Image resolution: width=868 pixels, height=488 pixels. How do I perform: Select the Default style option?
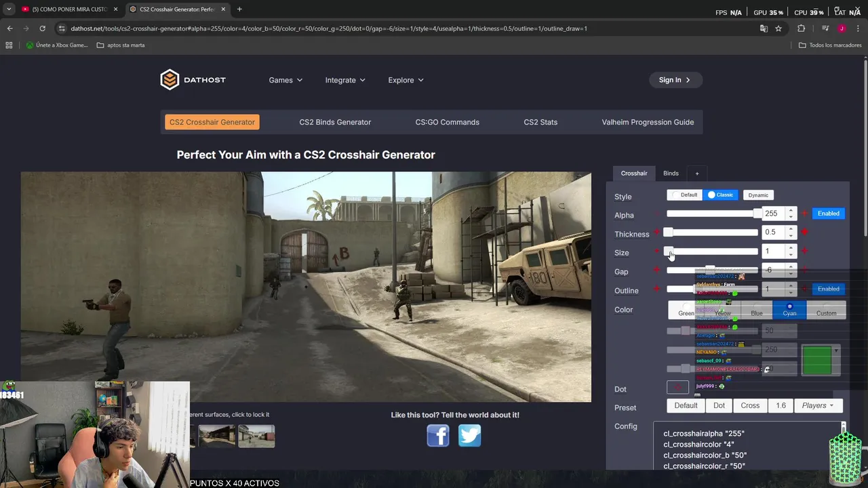(684, 195)
